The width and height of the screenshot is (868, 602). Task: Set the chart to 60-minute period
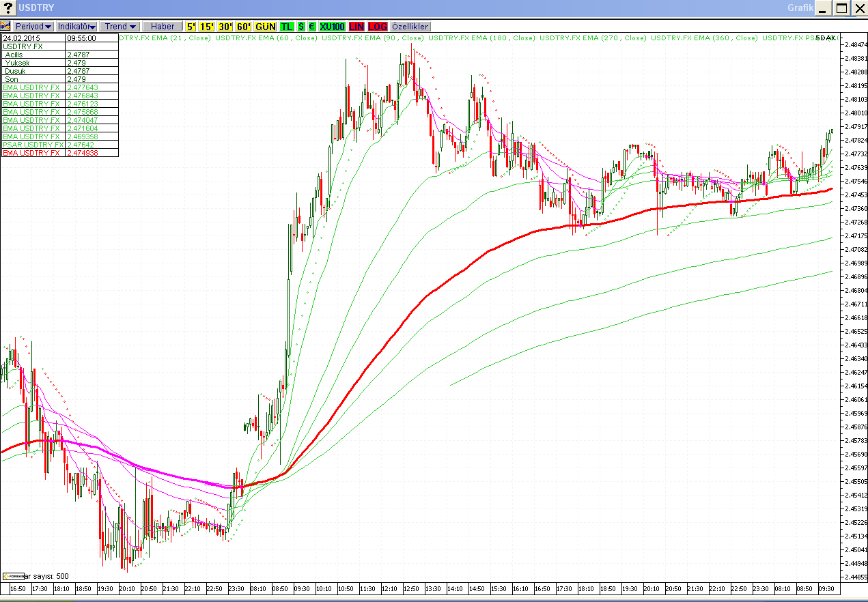[x=244, y=26]
